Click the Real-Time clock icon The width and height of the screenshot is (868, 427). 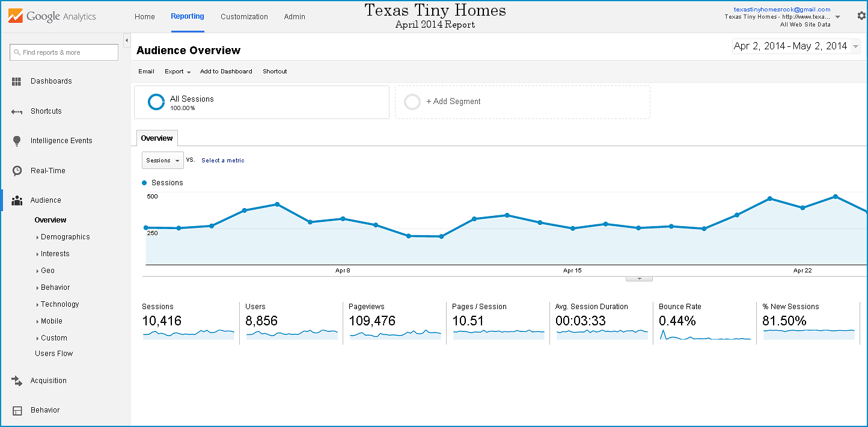(17, 171)
